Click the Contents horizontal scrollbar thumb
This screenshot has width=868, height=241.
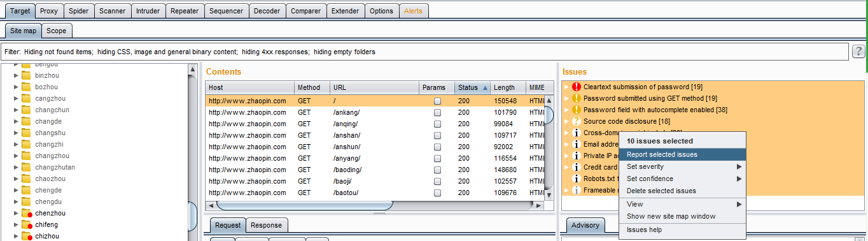[x=305, y=205]
